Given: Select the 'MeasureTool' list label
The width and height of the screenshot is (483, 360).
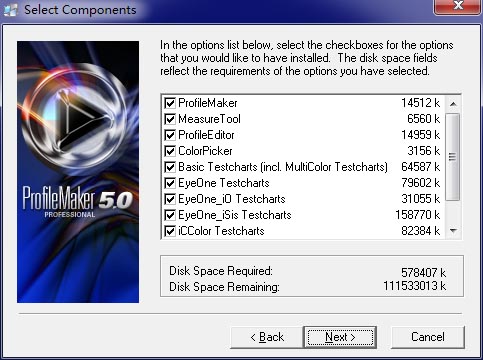Looking at the screenshot, I should point(209,119).
